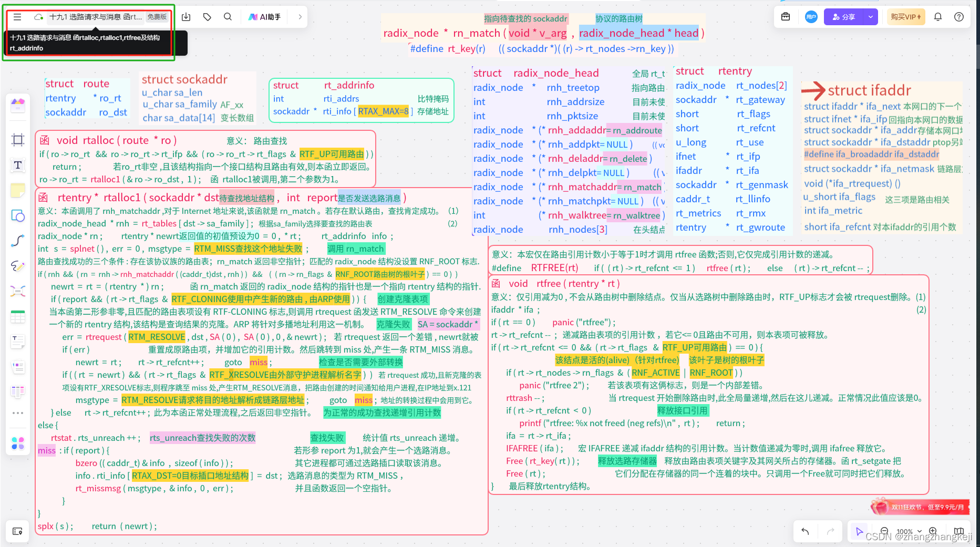Open the colorful apps plugin icon

(18, 443)
